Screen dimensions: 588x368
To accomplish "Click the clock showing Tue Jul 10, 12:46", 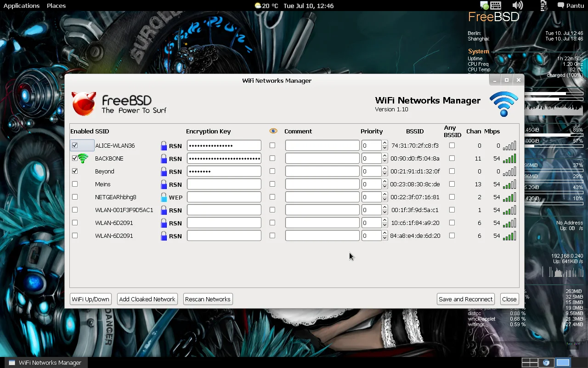I will (x=308, y=6).
